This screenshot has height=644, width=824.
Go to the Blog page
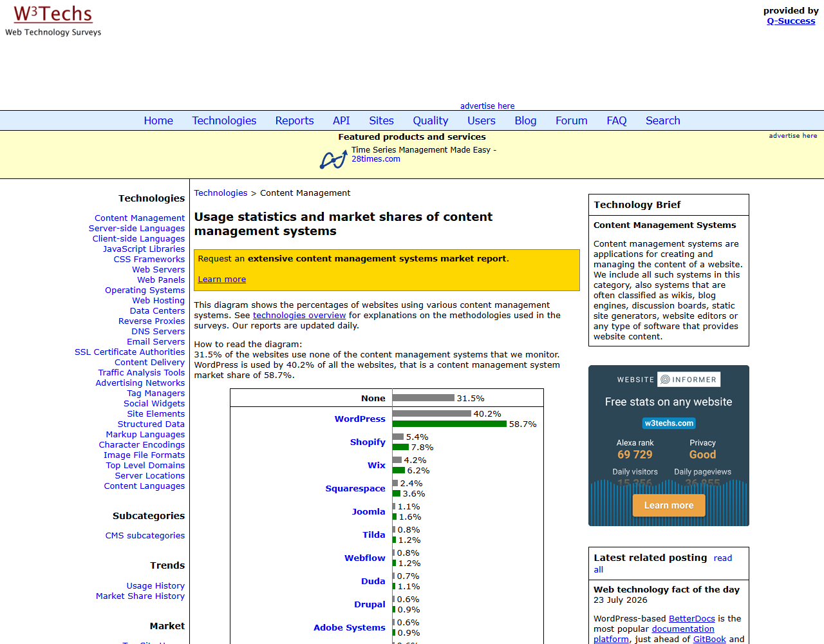[525, 120]
